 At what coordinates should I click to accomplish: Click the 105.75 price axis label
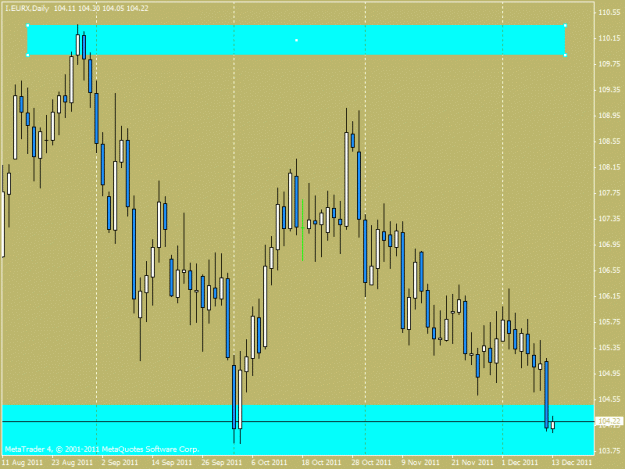point(609,322)
